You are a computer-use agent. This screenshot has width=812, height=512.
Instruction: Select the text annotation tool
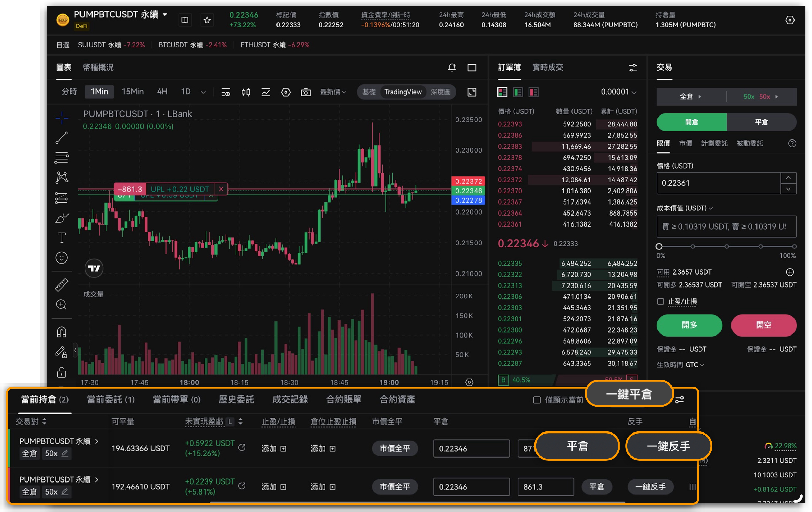point(62,237)
